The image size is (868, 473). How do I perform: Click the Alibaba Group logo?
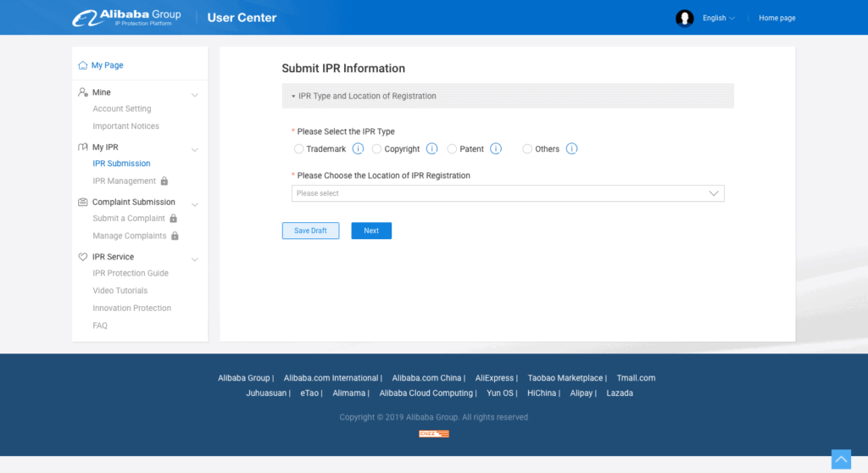[127, 18]
